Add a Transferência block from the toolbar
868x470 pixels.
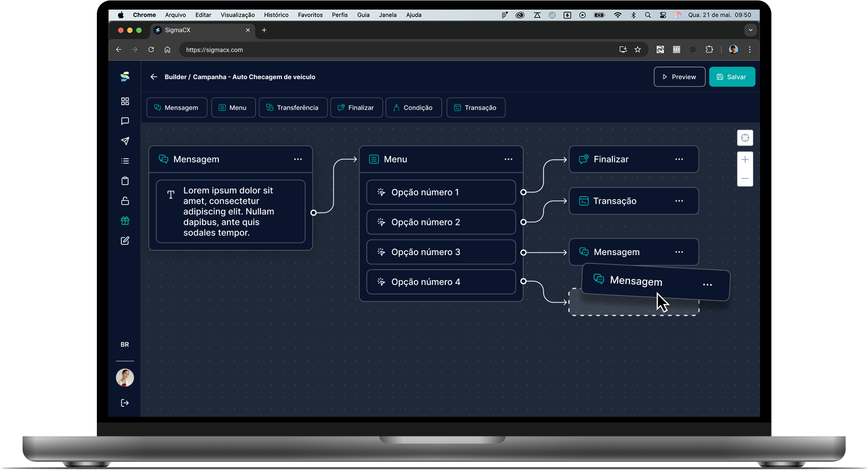pyautogui.click(x=293, y=107)
